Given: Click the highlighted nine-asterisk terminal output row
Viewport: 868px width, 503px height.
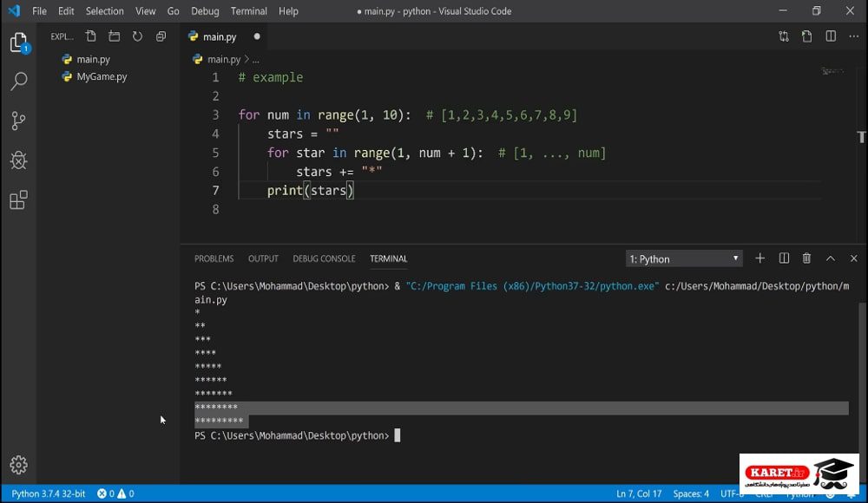Looking at the screenshot, I should [220, 421].
